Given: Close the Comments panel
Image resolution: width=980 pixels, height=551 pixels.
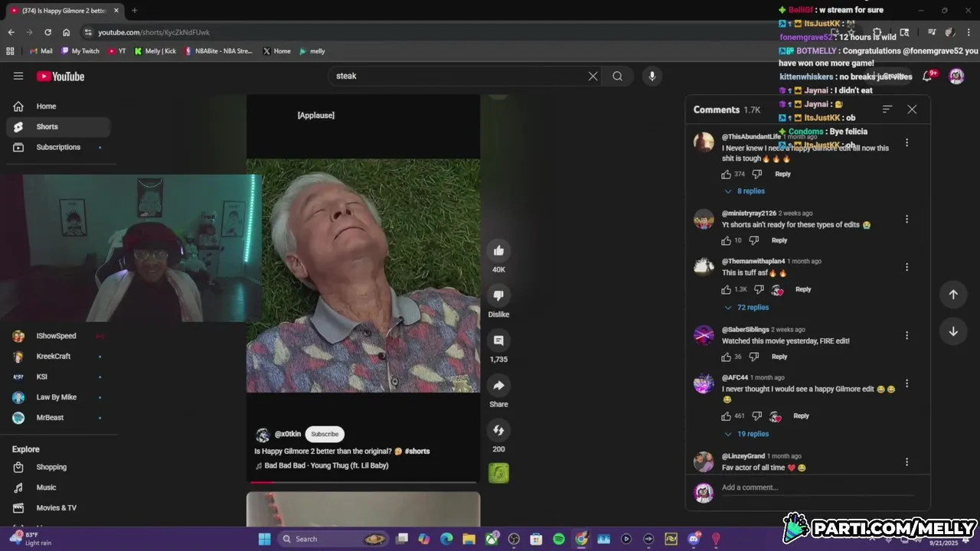Looking at the screenshot, I should (x=912, y=109).
